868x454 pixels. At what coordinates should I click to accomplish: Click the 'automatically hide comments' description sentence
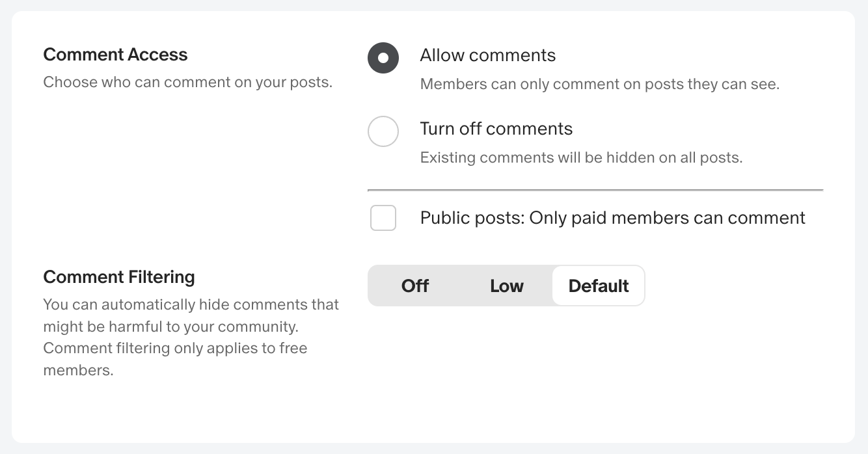click(x=191, y=315)
